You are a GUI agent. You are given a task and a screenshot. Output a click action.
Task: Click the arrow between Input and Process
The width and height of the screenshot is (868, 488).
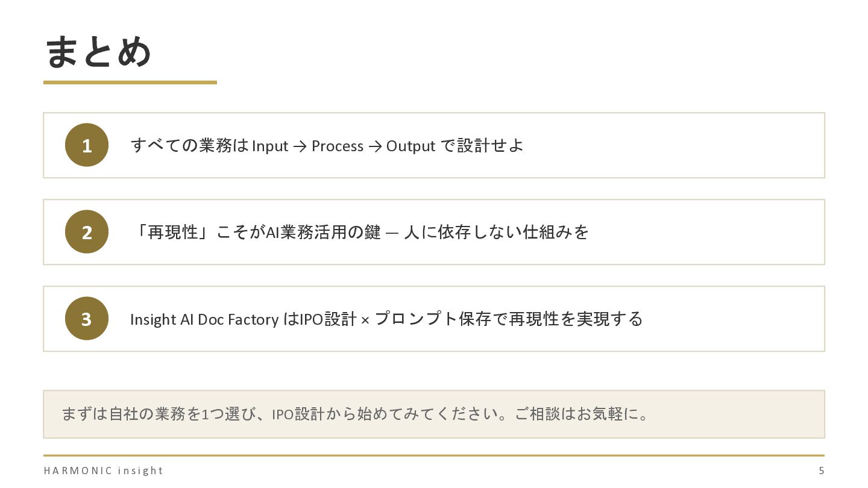coord(300,146)
